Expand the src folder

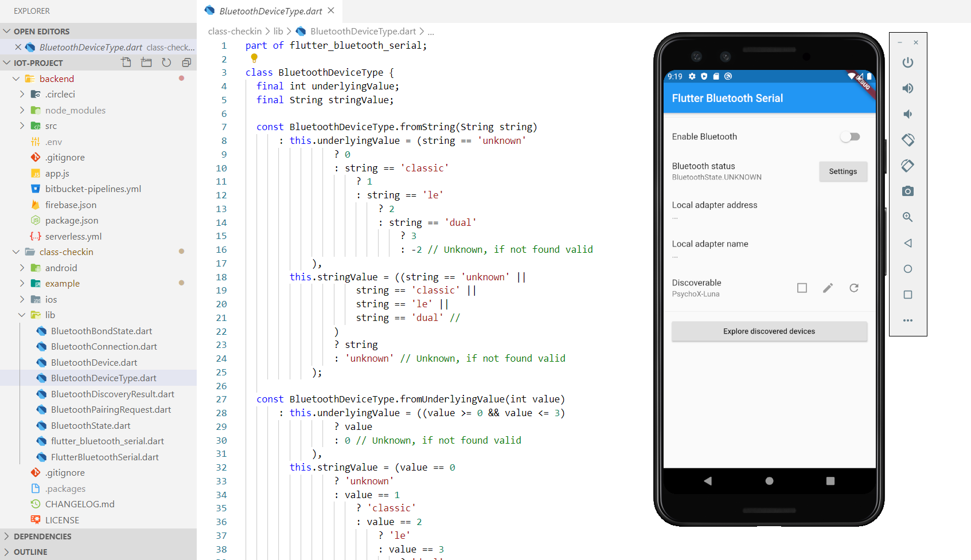pos(22,126)
